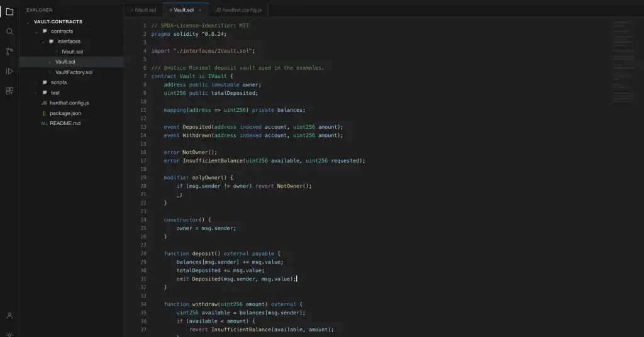Open the Run and Debug view icon
The image size is (644, 337).
click(9, 71)
